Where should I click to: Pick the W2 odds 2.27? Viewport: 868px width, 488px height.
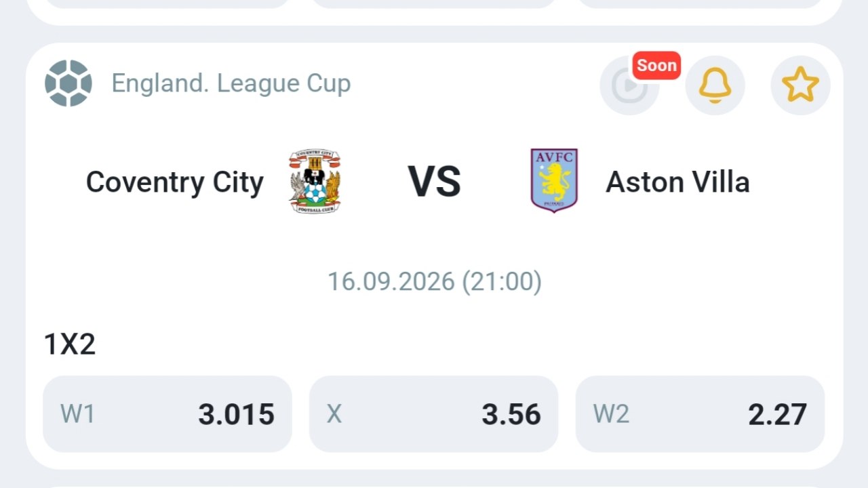(x=701, y=414)
